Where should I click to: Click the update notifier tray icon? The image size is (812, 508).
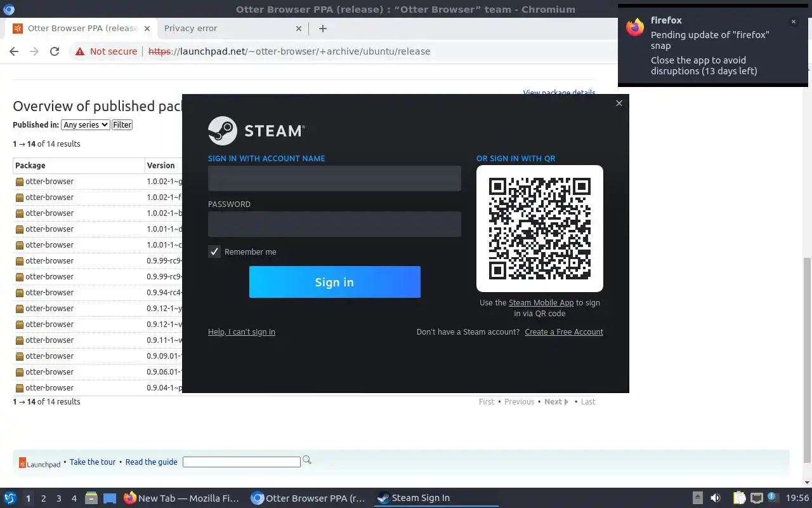(x=773, y=497)
